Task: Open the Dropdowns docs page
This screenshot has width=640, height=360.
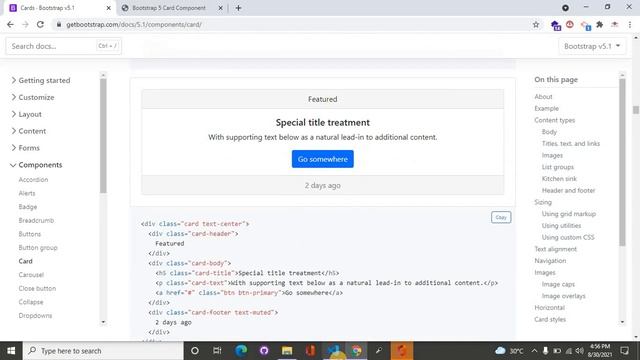Action: tap(35, 316)
